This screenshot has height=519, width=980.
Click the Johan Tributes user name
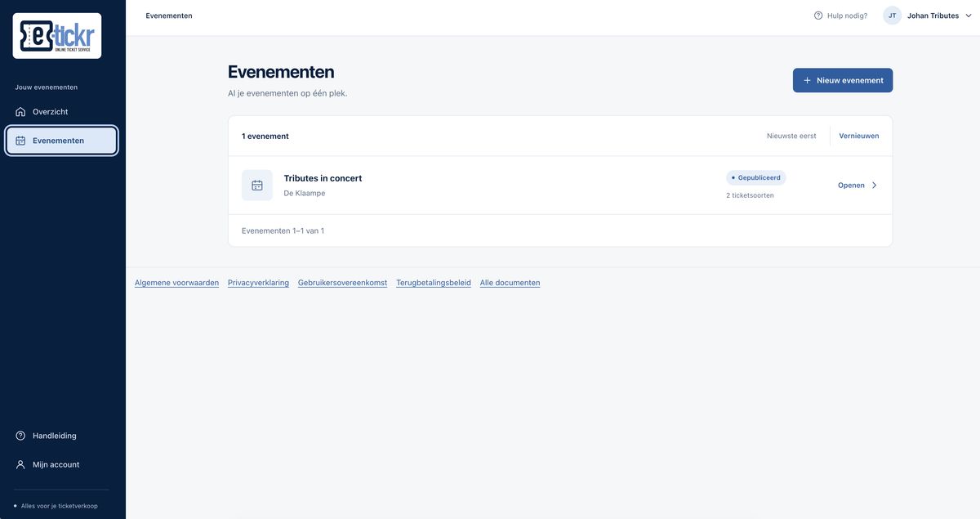(933, 16)
